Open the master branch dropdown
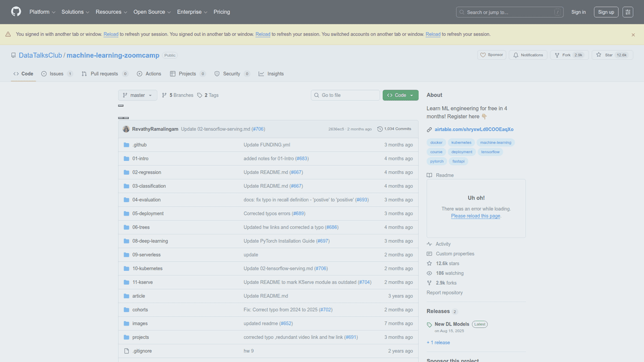The image size is (644, 362). (x=137, y=94)
